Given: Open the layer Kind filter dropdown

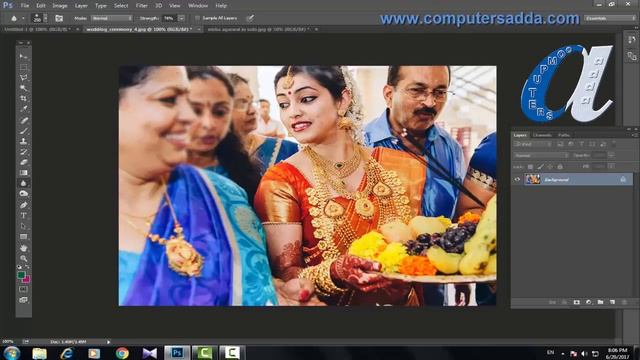Looking at the screenshot, I should (533, 144).
